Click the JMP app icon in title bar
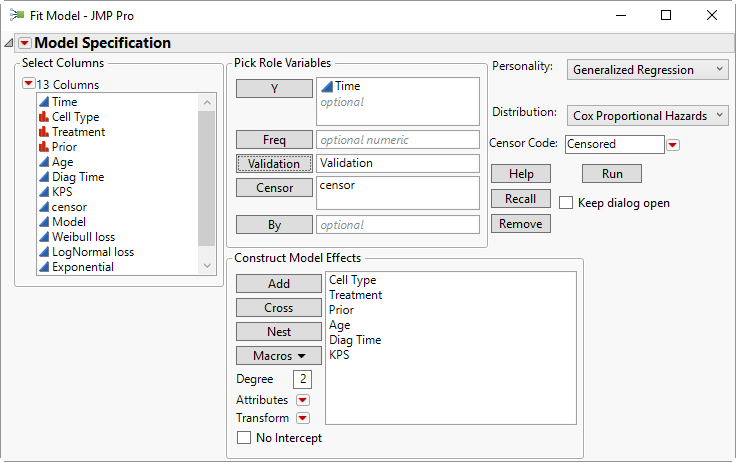Screen dimensions: 736x462 17,15
